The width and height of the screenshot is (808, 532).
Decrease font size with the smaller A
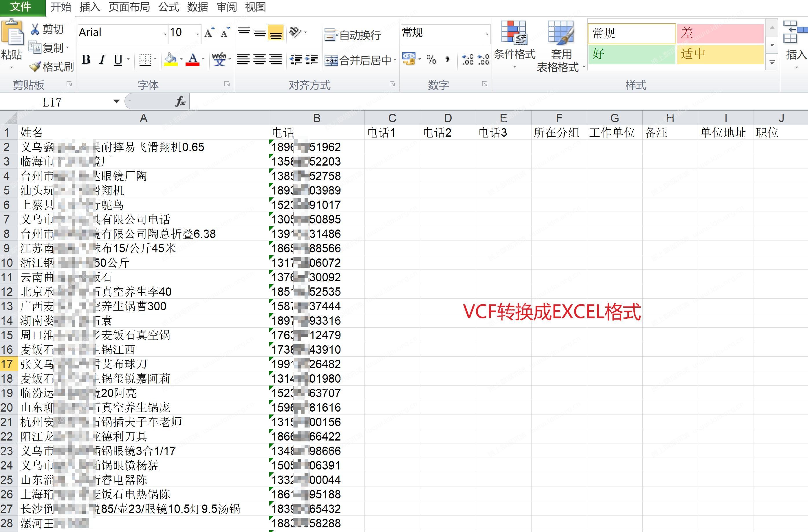tap(225, 33)
